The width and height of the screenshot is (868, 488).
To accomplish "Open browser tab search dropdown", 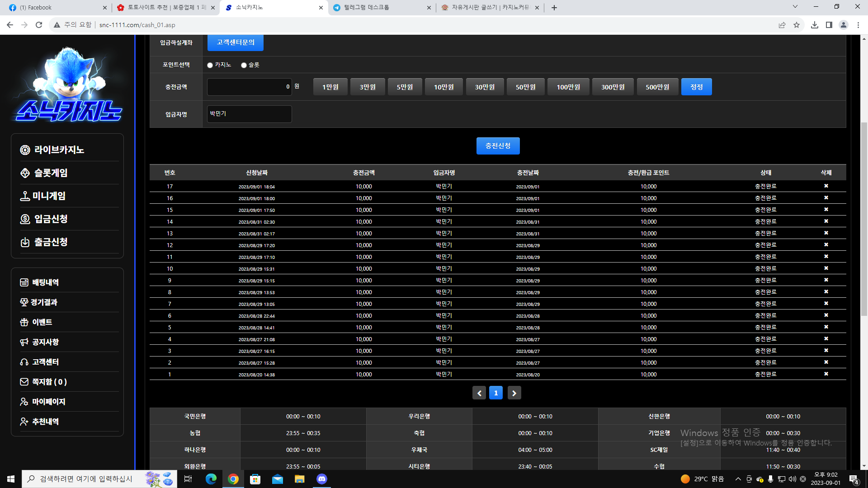I will [x=795, y=7].
